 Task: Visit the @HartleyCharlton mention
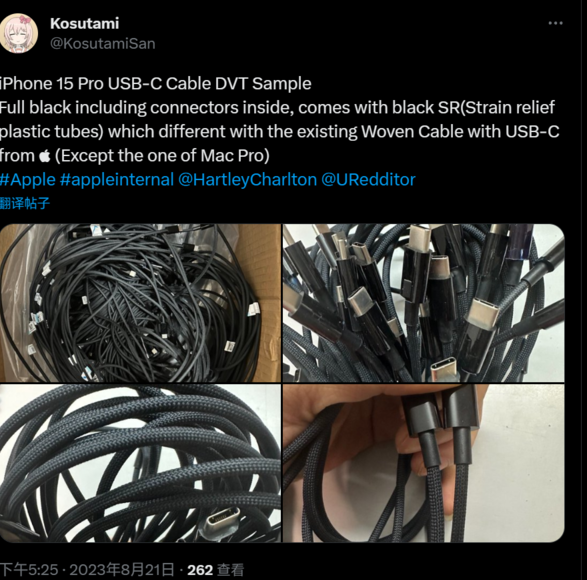point(247,180)
